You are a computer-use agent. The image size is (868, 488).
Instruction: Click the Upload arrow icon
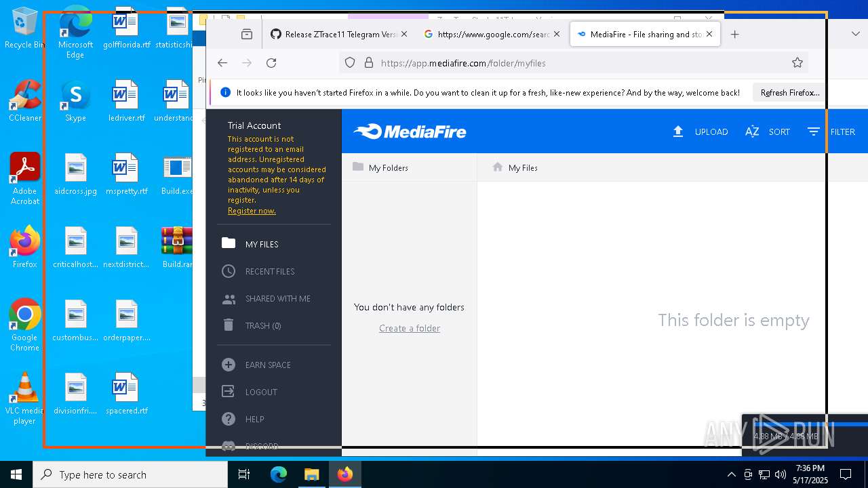pyautogui.click(x=677, y=131)
